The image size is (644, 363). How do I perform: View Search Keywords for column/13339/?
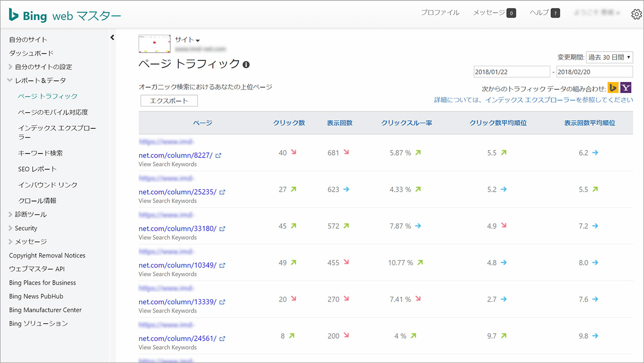pos(167,311)
